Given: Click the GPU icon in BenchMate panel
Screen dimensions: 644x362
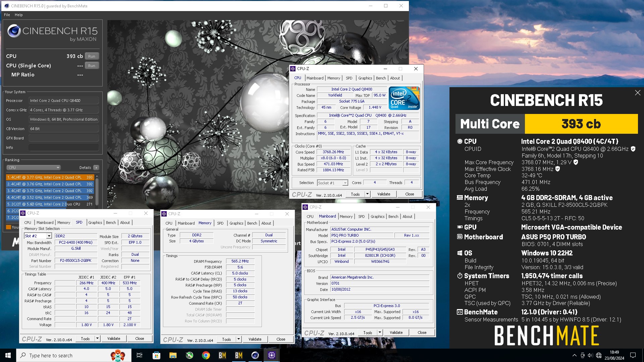Looking at the screenshot, I should (x=460, y=227).
